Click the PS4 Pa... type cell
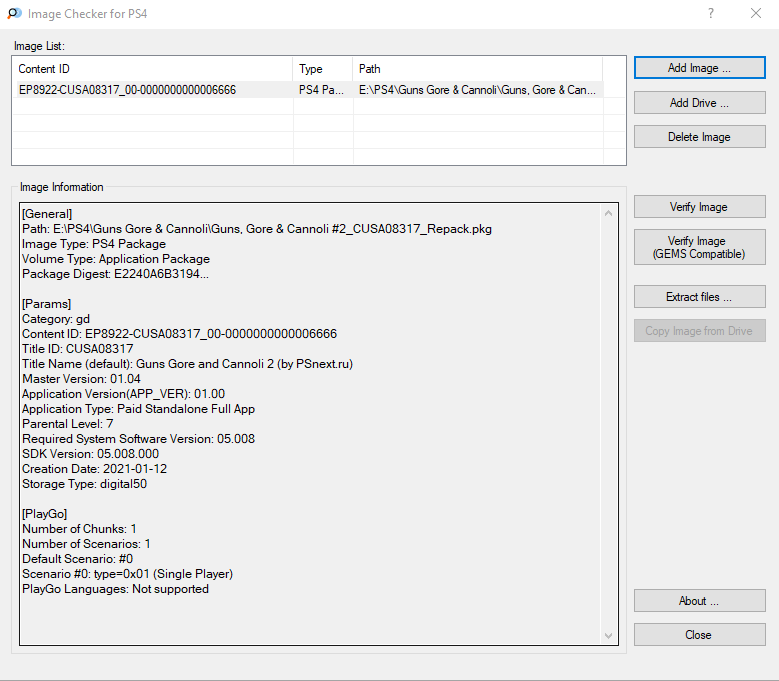The image size is (779, 681). [x=321, y=89]
